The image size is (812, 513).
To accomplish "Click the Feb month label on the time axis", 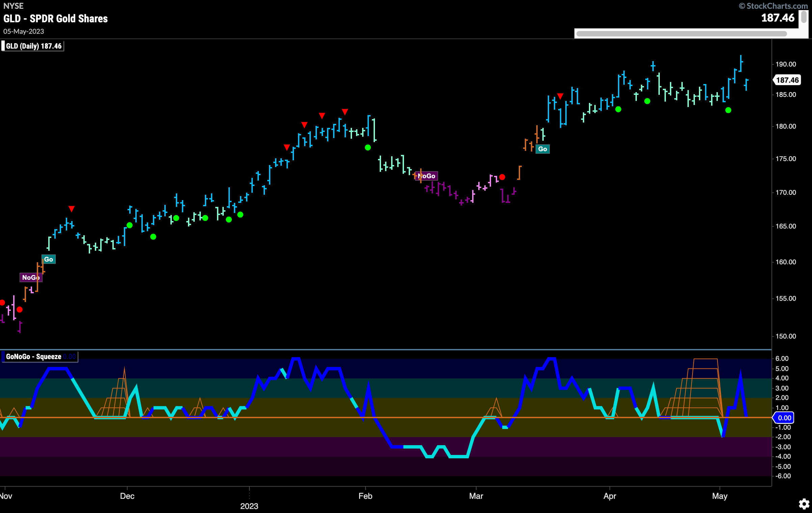I will pos(365,496).
